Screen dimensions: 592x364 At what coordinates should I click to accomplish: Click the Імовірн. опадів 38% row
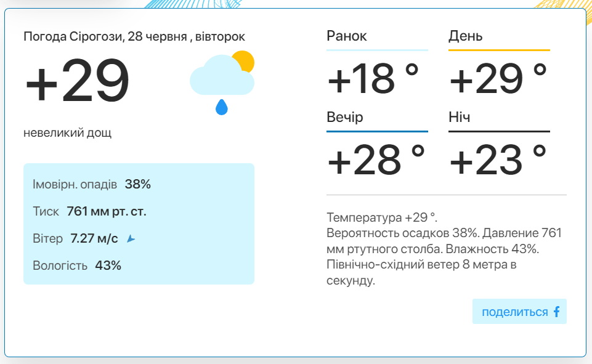92,184
